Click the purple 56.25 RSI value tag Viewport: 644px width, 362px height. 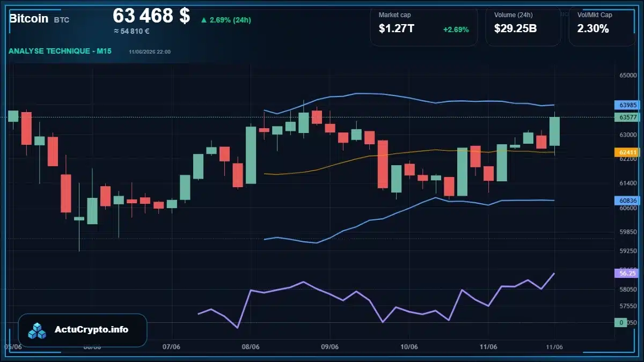pyautogui.click(x=627, y=273)
